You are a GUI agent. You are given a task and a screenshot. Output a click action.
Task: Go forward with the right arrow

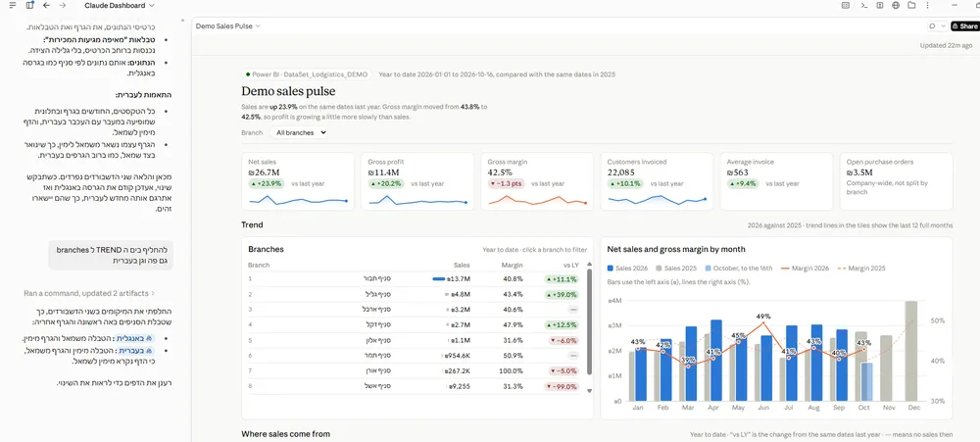(62, 5)
